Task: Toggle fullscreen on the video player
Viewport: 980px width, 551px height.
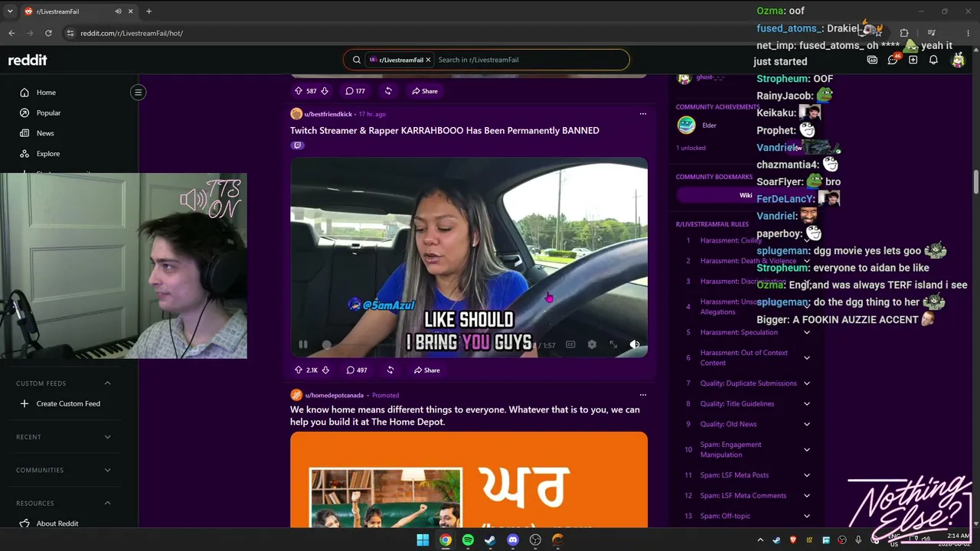Action: 613,345
